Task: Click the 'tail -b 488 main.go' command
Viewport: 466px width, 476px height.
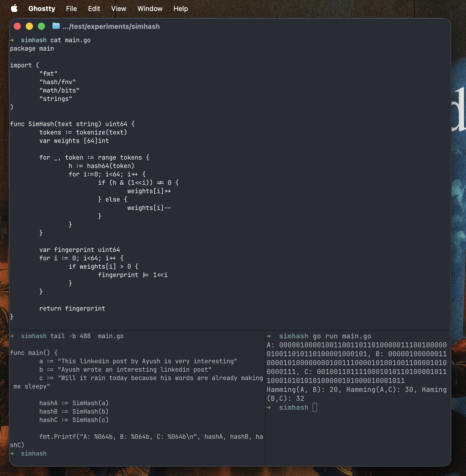Action: tap(87, 336)
